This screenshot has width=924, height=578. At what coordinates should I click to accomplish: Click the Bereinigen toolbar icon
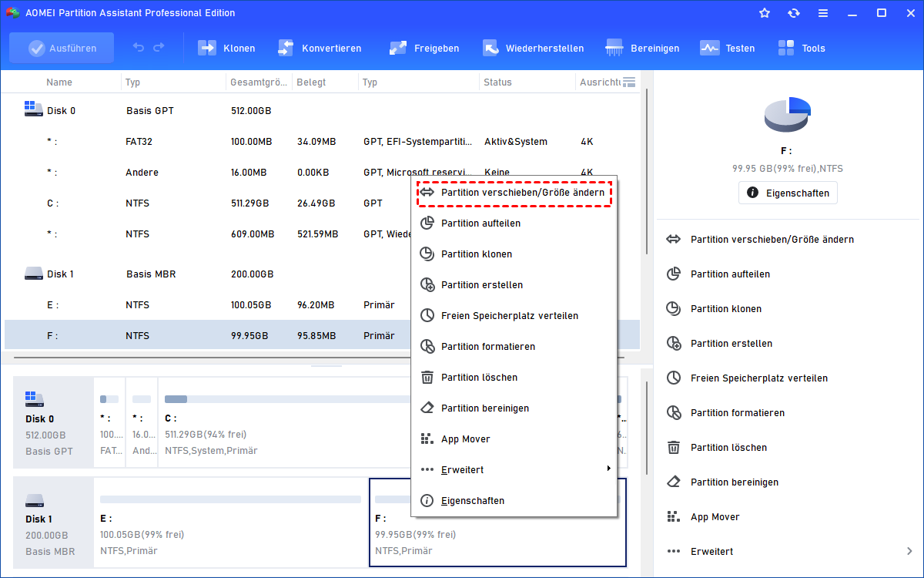[x=614, y=48]
